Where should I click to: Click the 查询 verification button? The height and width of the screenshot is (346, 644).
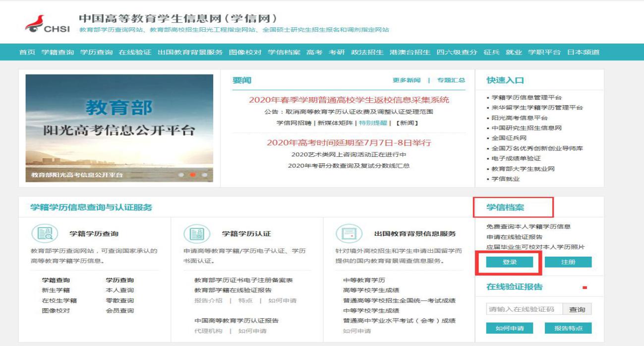click(577, 309)
